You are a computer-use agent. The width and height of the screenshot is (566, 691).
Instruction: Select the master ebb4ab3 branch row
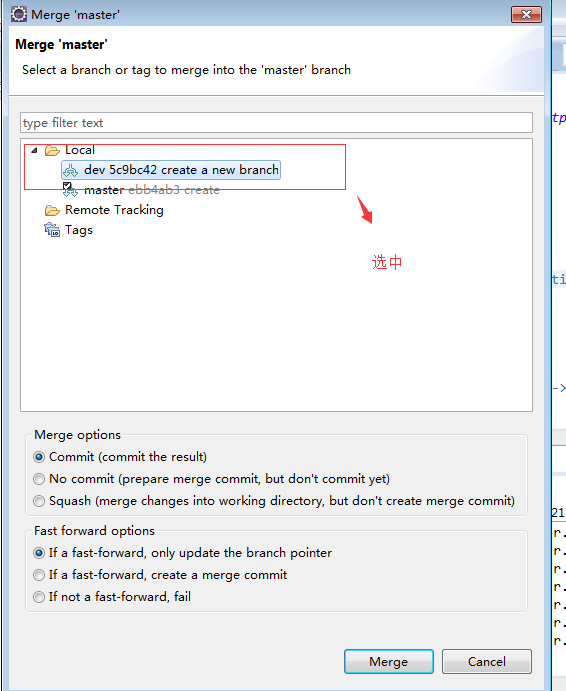click(x=141, y=190)
